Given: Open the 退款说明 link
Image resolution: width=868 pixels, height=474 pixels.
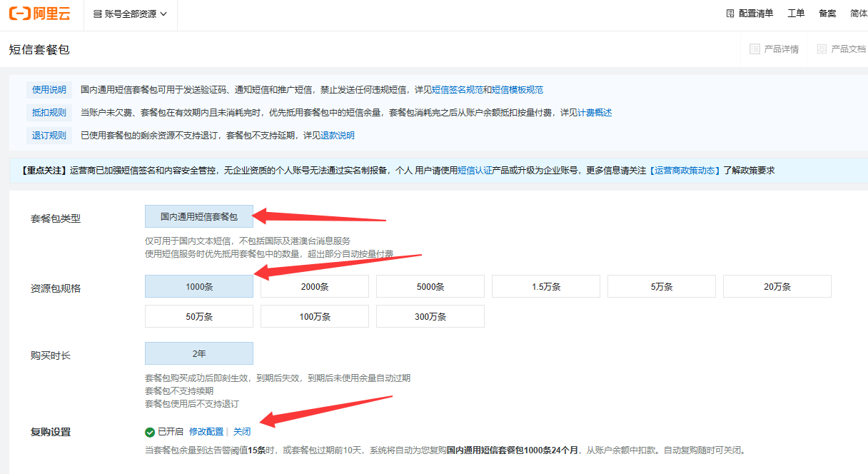Looking at the screenshot, I should click(x=338, y=136).
